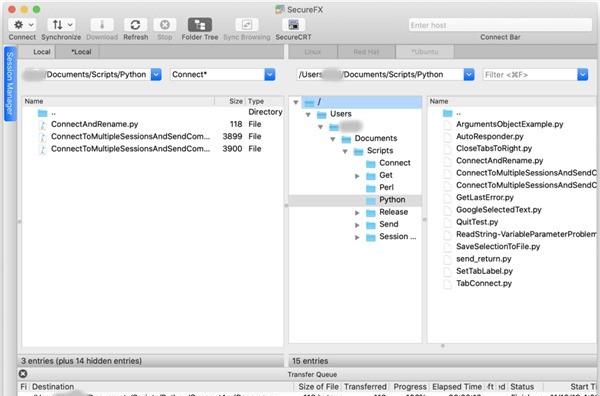Close the Transfer Queue panel with X icon
This screenshot has height=396, width=600.
[23, 374]
